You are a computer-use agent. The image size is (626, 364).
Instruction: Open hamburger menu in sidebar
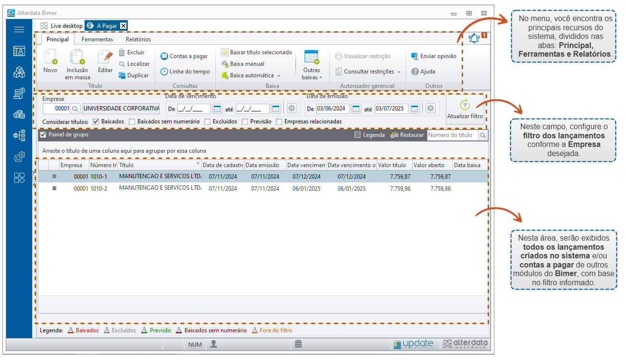pyautogui.click(x=19, y=30)
